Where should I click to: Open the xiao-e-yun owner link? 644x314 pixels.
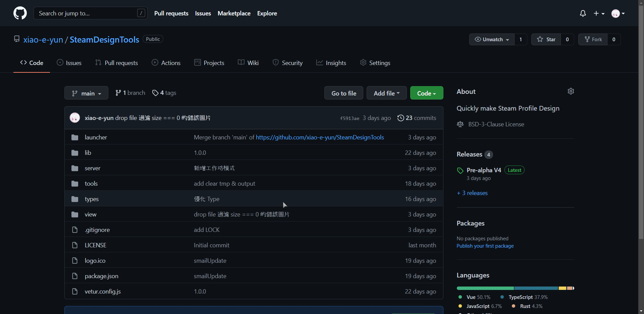43,40
